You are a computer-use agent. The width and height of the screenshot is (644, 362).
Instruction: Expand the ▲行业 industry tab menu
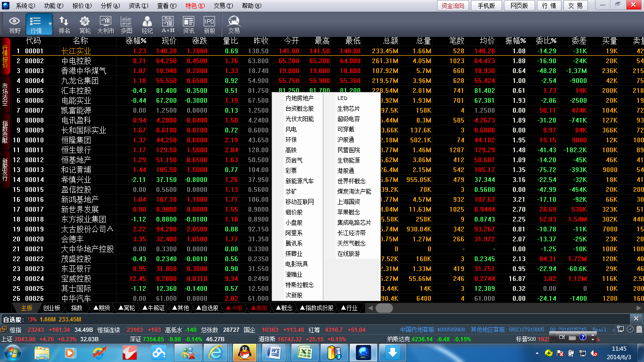point(349,308)
